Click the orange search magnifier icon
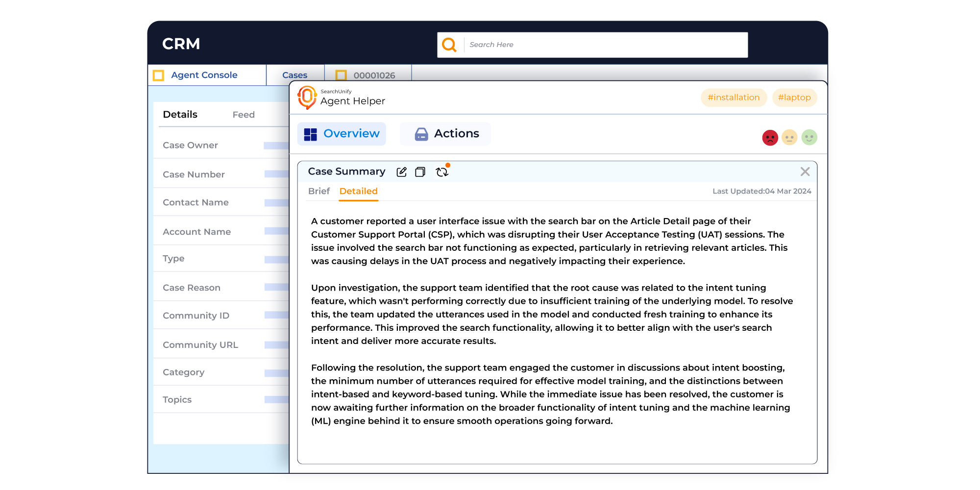 (449, 45)
